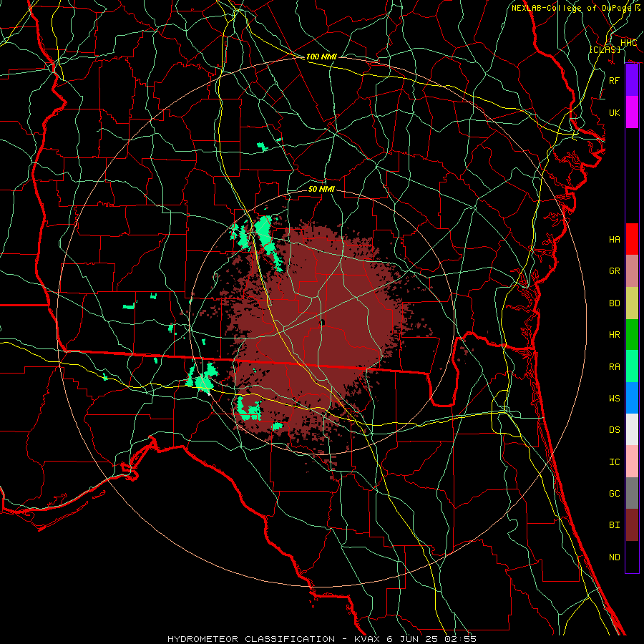Click the 'GC' legend label
Image resolution: width=644 pixels, height=644 pixels.
pos(614,493)
